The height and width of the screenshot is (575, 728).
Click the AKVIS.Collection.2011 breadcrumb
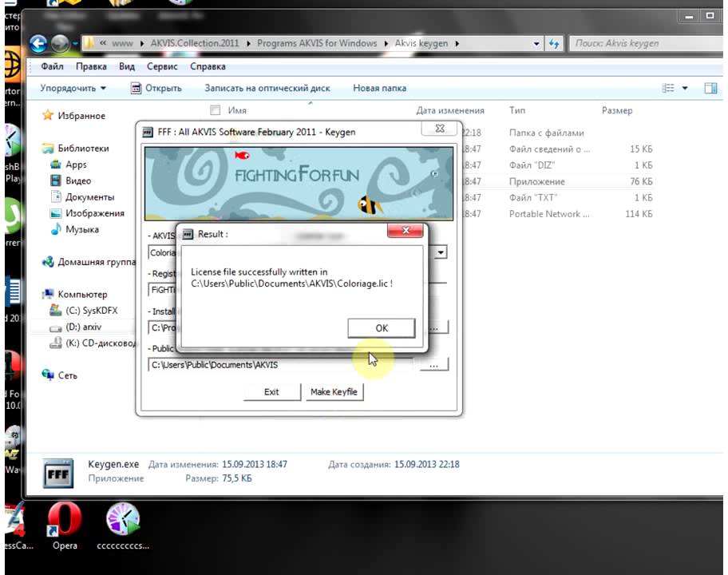[195, 43]
